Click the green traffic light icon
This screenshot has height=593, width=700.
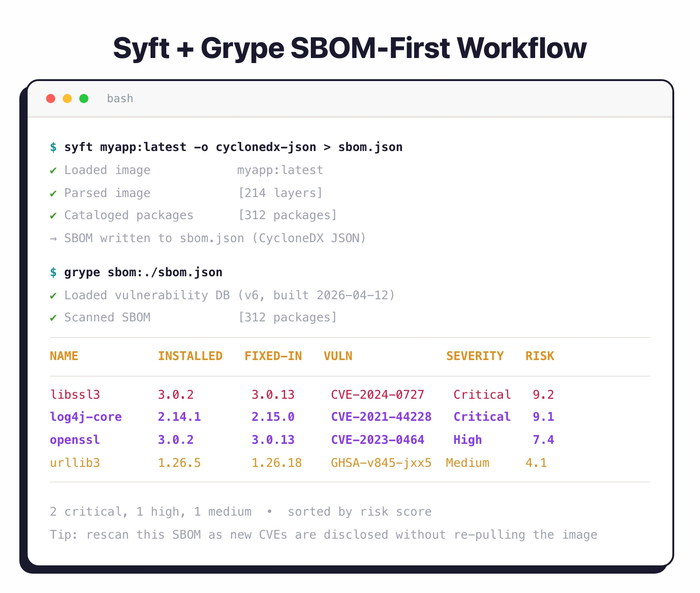tap(84, 98)
